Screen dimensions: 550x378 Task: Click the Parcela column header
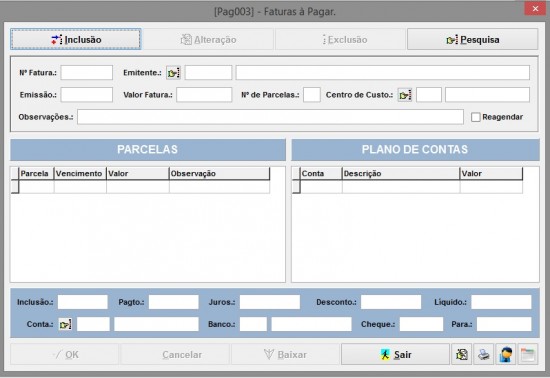tap(36, 174)
